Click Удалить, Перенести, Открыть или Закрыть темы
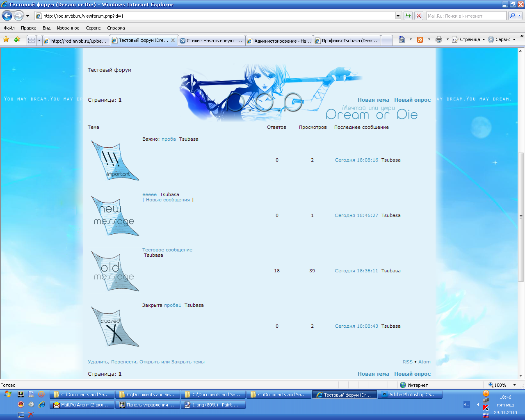Image resolution: width=525 pixels, height=420 pixels. point(146,362)
